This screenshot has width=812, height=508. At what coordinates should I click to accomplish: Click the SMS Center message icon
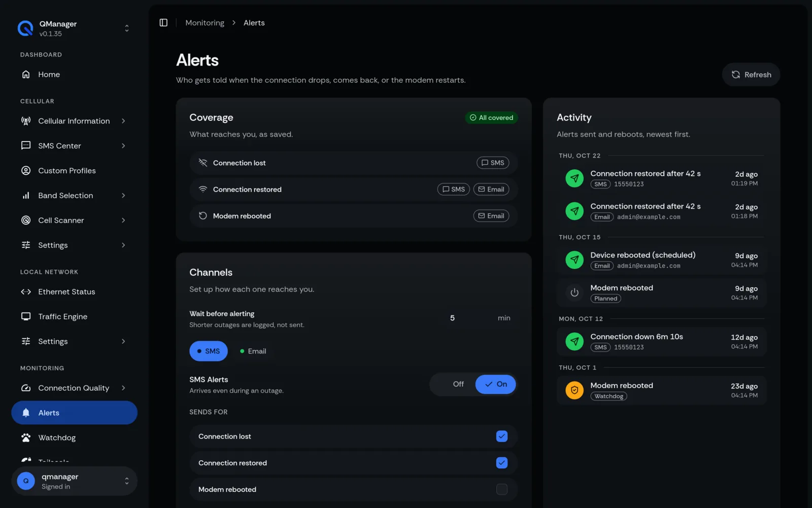(x=26, y=146)
